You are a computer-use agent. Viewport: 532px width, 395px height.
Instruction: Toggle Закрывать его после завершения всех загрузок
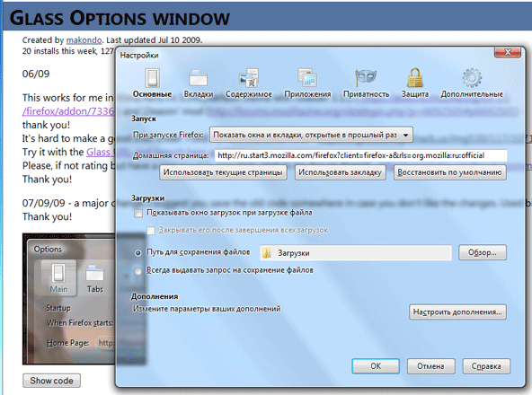click(151, 231)
